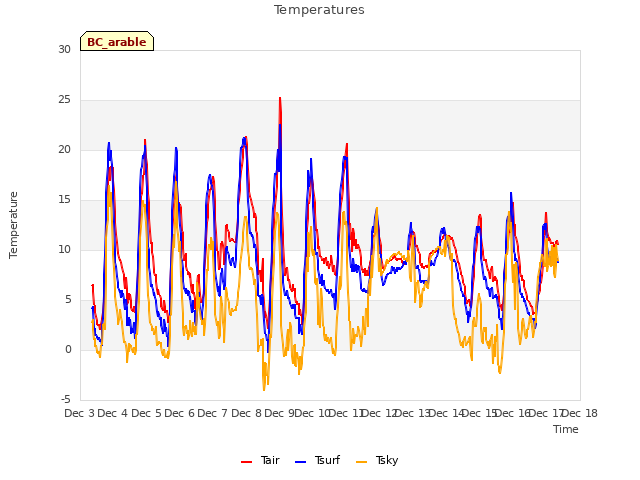Toggle the Tsky series in legend
Image resolution: width=640 pixels, height=480 pixels.
click(x=377, y=460)
